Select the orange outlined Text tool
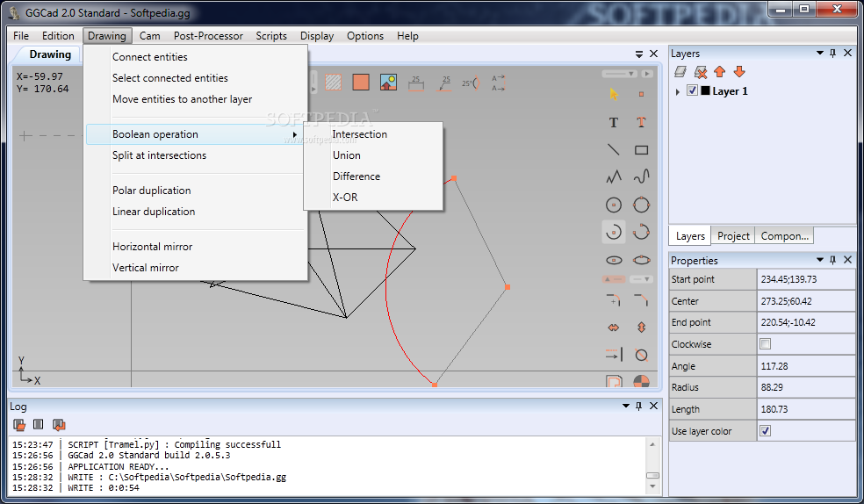864x504 pixels. 641,122
